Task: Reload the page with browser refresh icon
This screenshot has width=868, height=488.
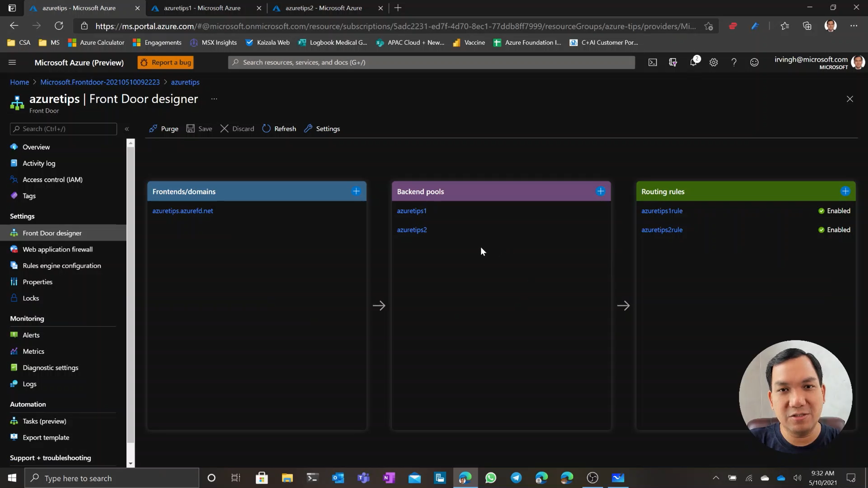Action: coord(59,26)
